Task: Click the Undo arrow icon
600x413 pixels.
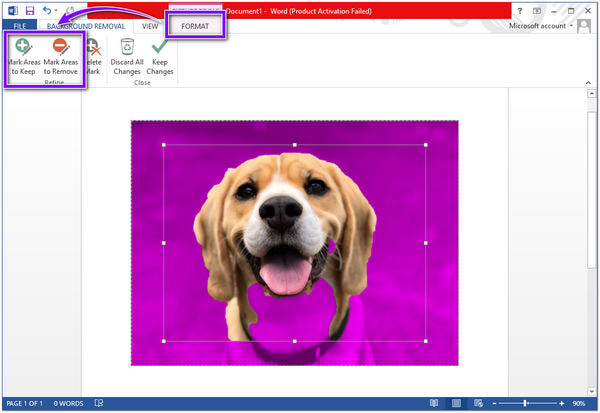Action: coord(47,10)
